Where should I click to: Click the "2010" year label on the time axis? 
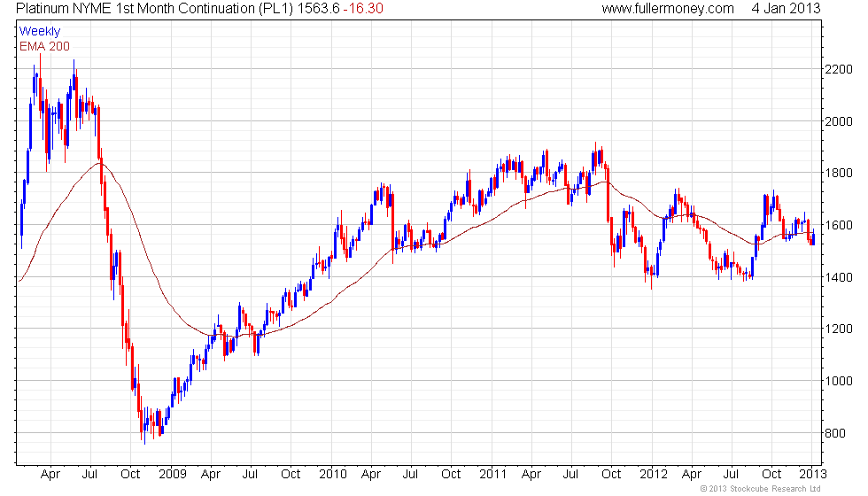pyautogui.click(x=333, y=475)
